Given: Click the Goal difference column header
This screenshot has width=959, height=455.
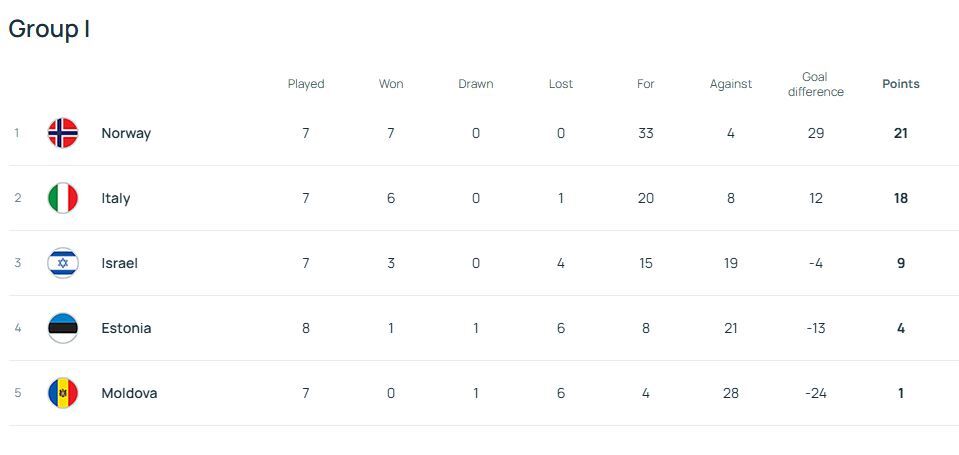Looking at the screenshot, I should point(816,84).
